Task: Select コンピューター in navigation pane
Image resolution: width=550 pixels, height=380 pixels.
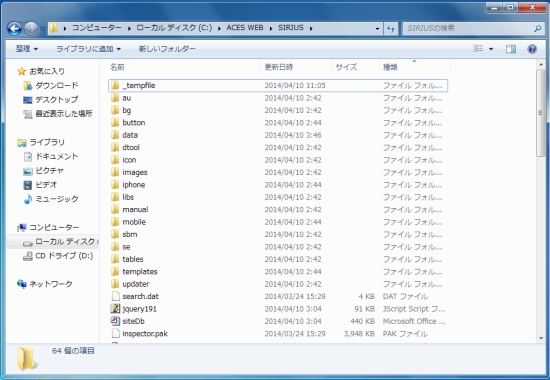Action: [48, 227]
